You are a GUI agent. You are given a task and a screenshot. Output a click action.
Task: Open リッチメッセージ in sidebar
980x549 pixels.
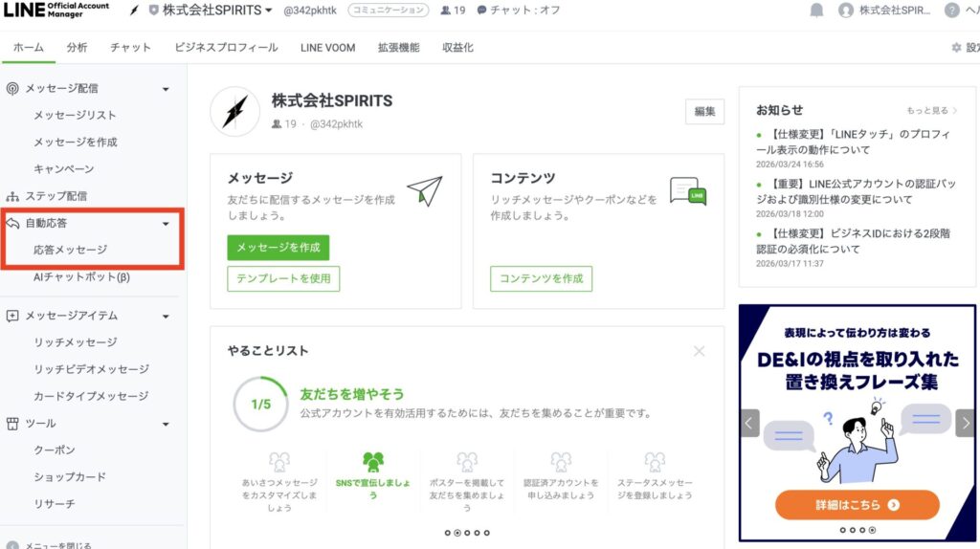tap(75, 342)
